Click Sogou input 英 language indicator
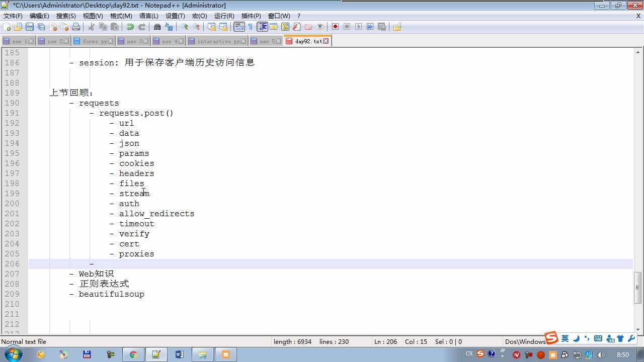 [x=565, y=338]
